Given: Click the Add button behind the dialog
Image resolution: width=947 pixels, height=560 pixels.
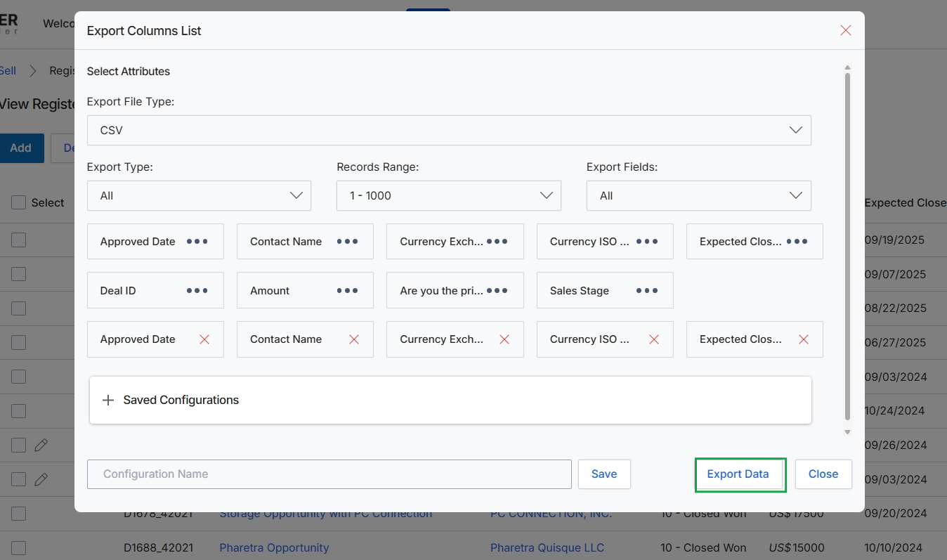Looking at the screenshot, I should click(x=21, y=148).
